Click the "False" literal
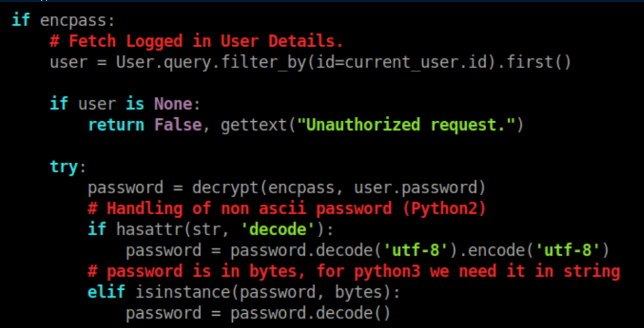644x328 pixels. coord(177,125)
